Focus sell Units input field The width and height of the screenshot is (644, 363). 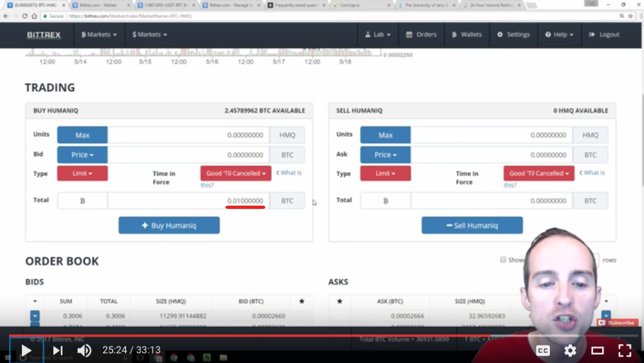click(x=491, y=135)
